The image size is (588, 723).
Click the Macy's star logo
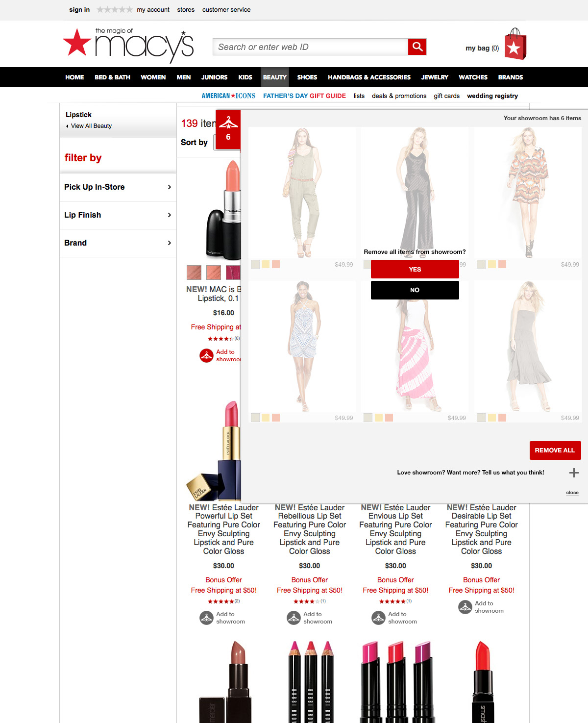coord(77,43)
